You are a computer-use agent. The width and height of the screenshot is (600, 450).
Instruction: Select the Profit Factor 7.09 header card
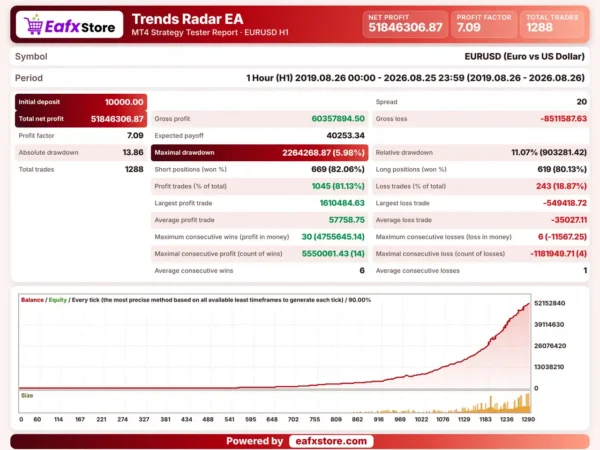pyautogui.click(x=484, y=24)
